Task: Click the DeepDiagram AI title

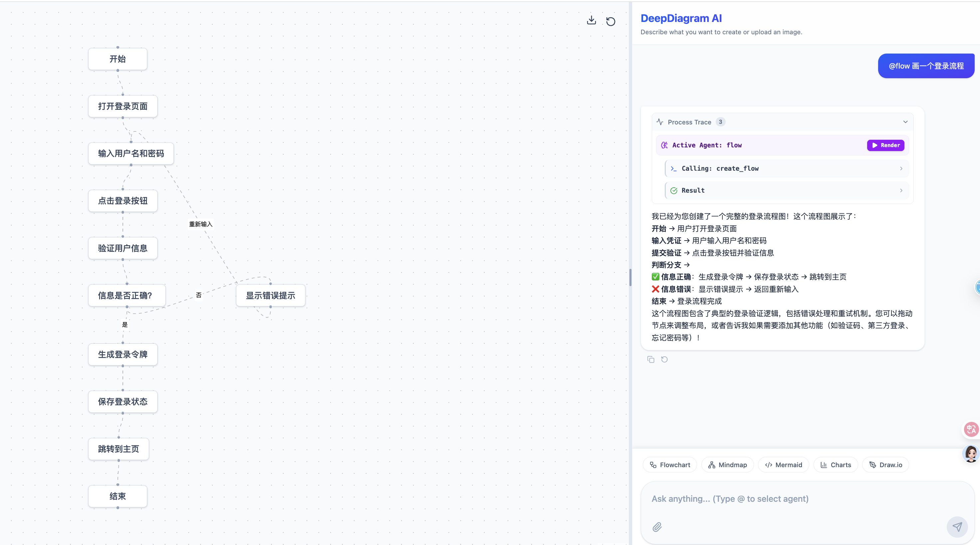Action: [681, 18]
